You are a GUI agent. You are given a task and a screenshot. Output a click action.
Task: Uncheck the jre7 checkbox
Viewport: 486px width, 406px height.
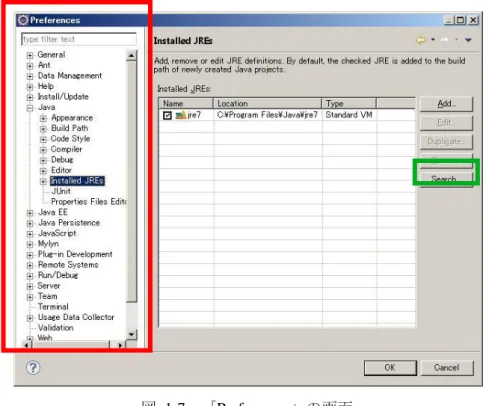[x=167, y=115]
